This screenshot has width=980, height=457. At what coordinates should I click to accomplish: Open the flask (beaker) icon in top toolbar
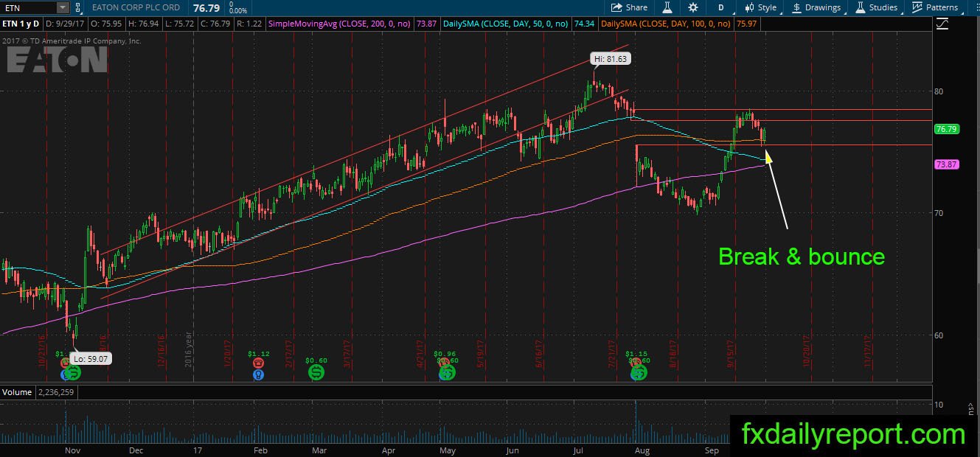tap(667, 7)
